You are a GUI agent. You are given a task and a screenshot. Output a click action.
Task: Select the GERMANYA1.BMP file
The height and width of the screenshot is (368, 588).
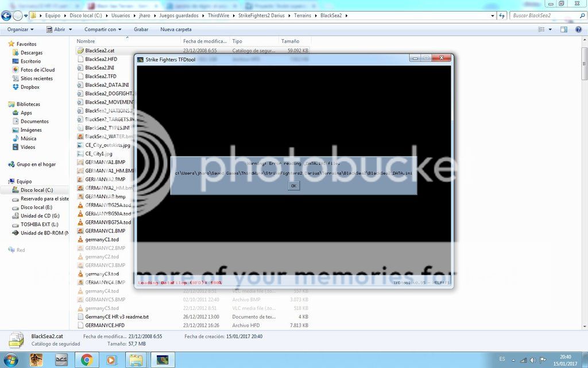[x=105, y=162]
